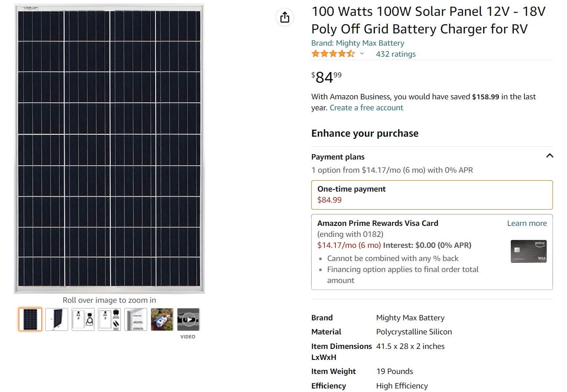Collapse the Payment plans section
Viewport: 567px width, 392px height.
tap(549, 156)
